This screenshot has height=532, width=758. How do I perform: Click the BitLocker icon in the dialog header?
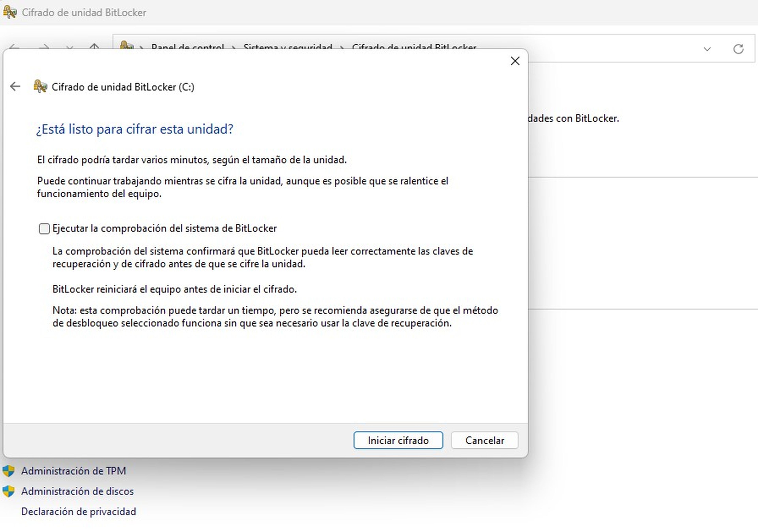point(40,87)
